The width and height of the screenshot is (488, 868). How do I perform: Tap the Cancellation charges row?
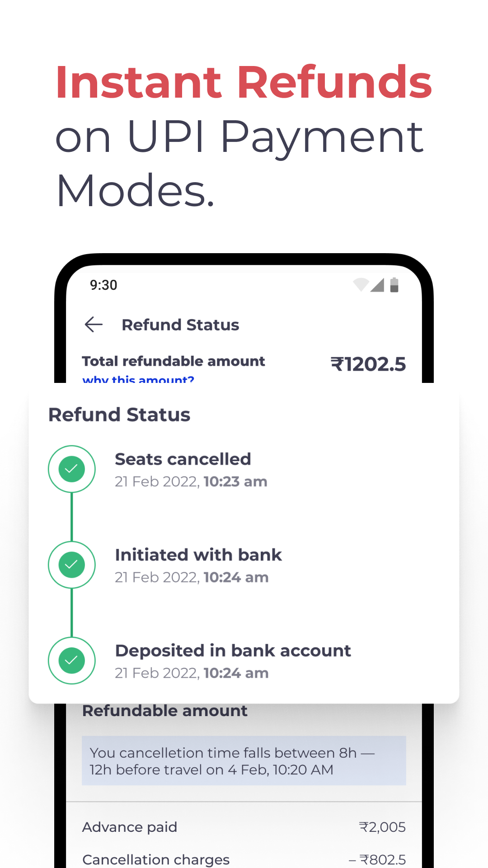click(x=244, y=859)
